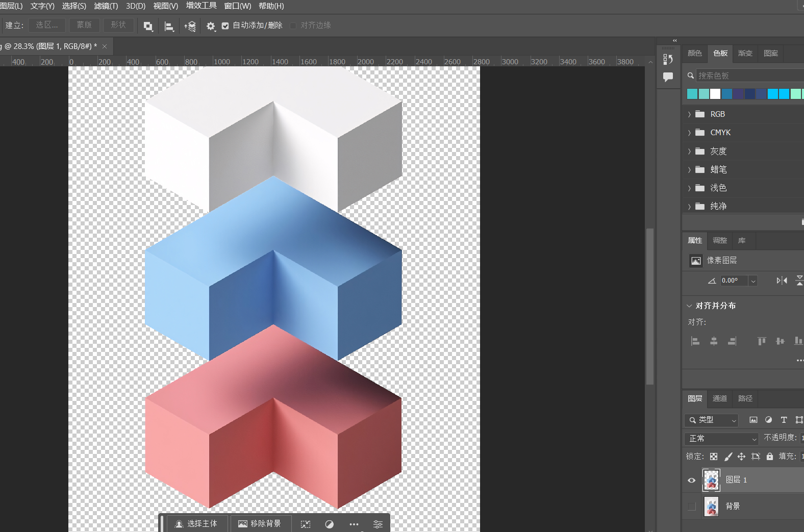Viewport: 804px width, 532px height.
Task: Open the 选择(S) menu
Action: tap(74, 6)
